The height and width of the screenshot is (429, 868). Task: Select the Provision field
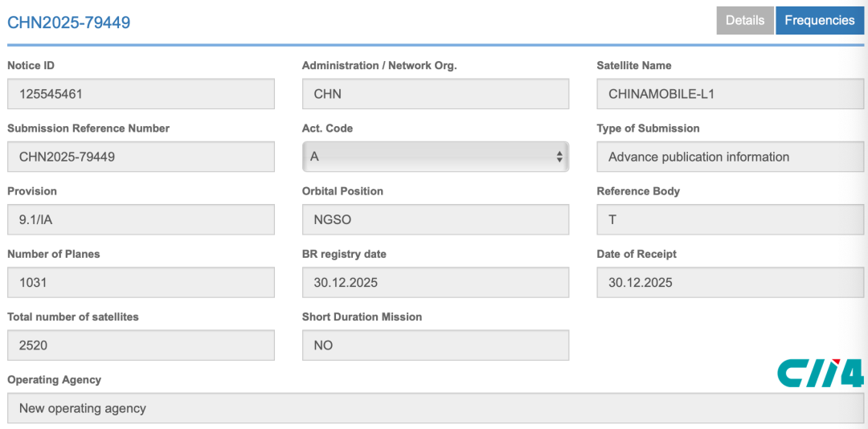point(141,219)
